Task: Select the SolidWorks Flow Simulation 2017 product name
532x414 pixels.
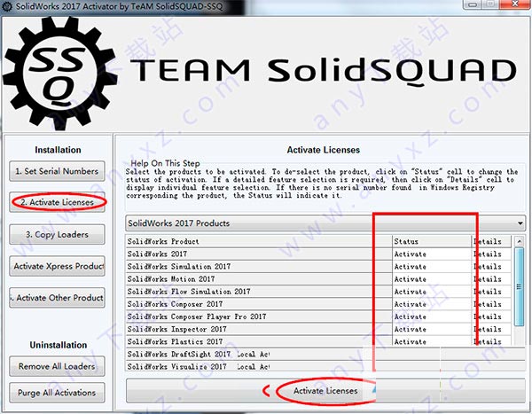Action: click(259, 292)
